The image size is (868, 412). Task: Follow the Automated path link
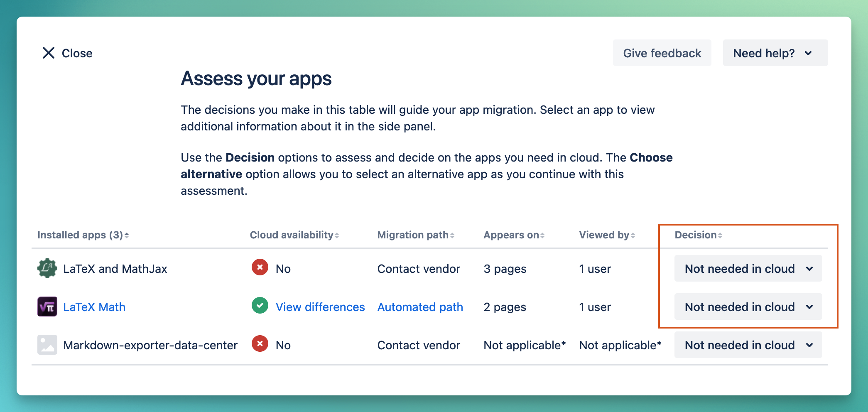[420, 307]
